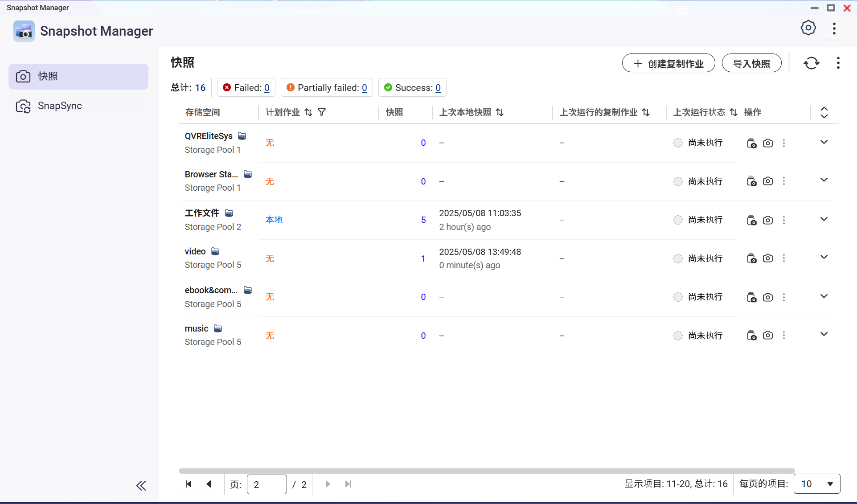Take a snapshot of Browser Station volume
The image size is (857, 504).
tap(768, 181)
